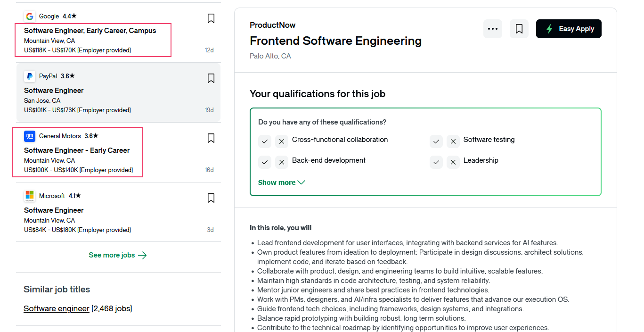Bookmark the General Motors job listing
Screen dimensions: 644x332
coord(211,138)
